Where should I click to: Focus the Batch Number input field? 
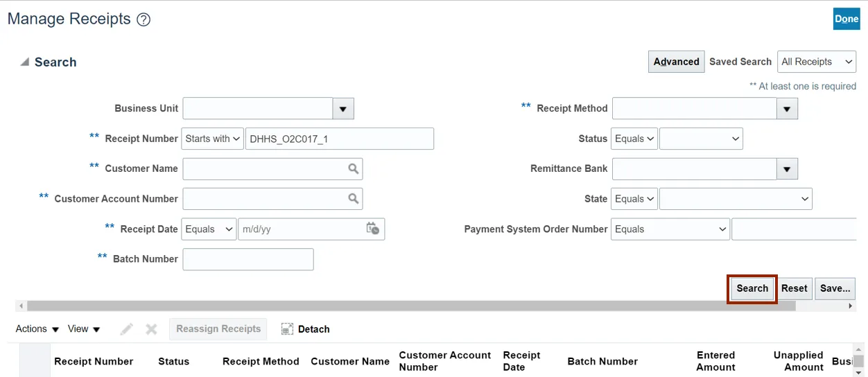(248, 259)
